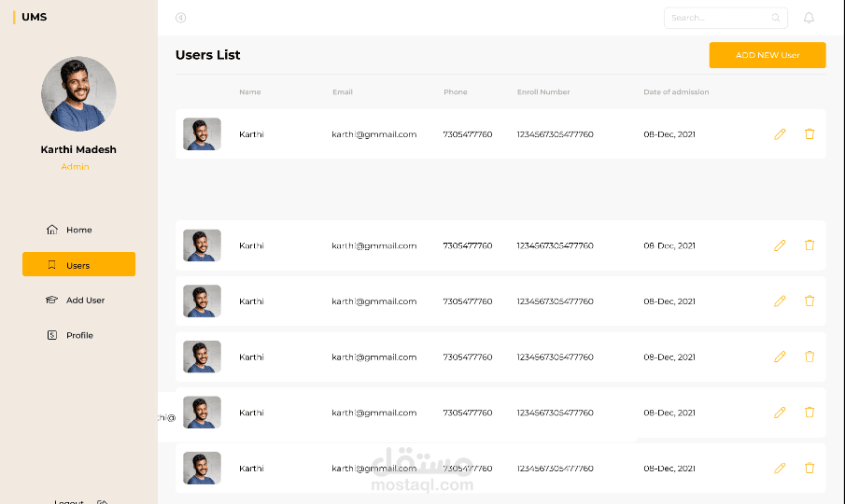The height and width of the screenshot is (504, 845).
Task: Click the email karthi@gmmail.com in the first row
Action: click(374, 134)
